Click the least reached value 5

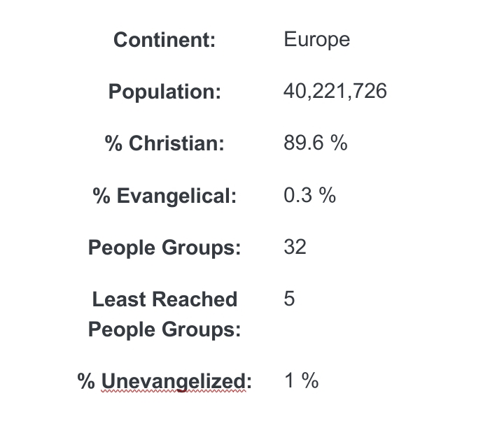coord(289,299)
